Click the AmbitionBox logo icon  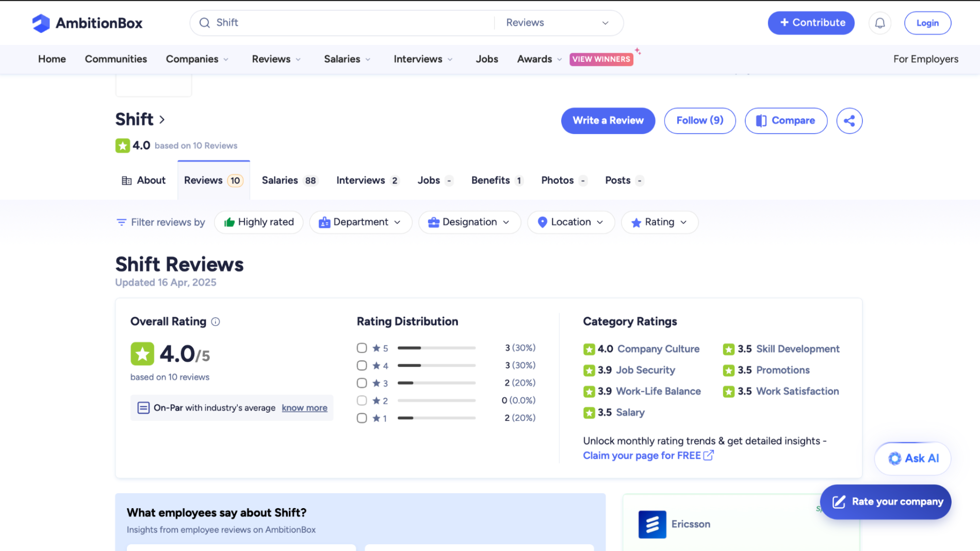[x=41, y=23]
